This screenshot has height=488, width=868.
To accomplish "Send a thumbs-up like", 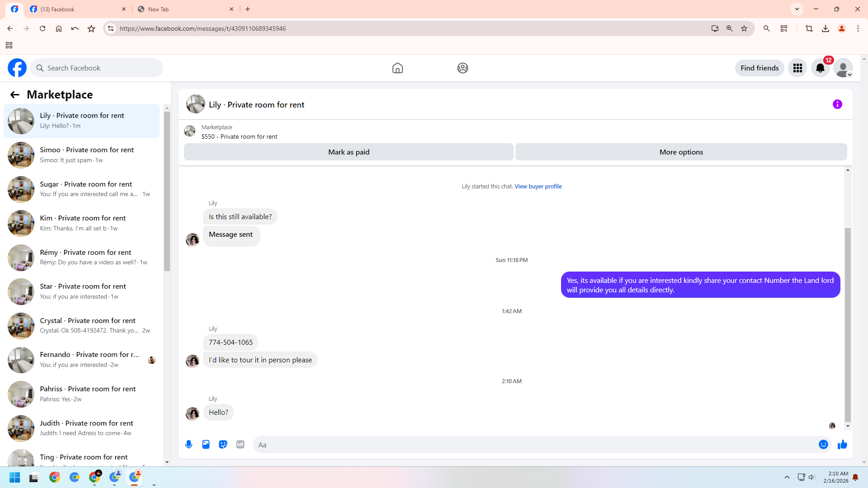I will tap(842, 445).
